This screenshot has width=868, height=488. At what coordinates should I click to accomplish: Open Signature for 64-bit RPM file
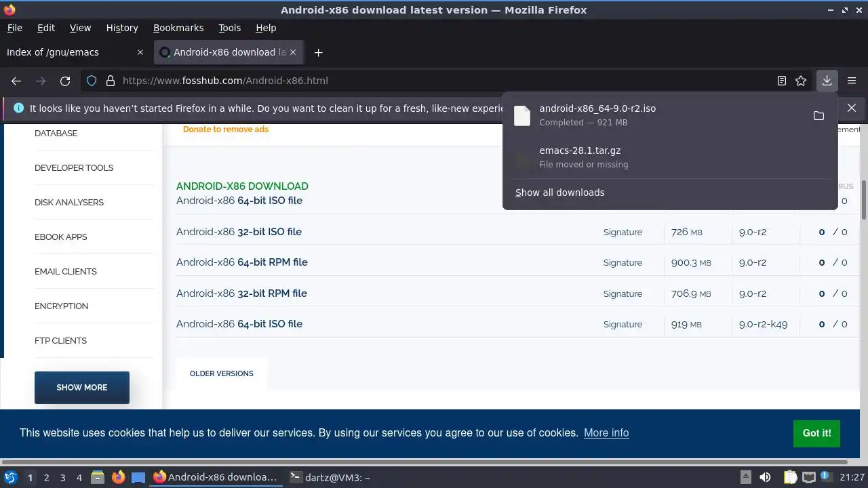[623, 263]
